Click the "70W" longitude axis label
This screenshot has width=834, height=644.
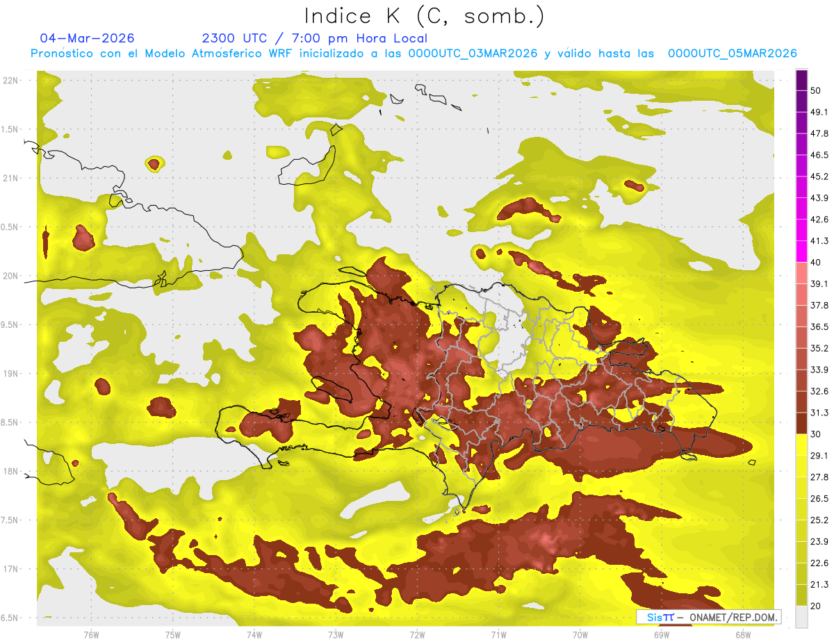(x=580, y=634)
